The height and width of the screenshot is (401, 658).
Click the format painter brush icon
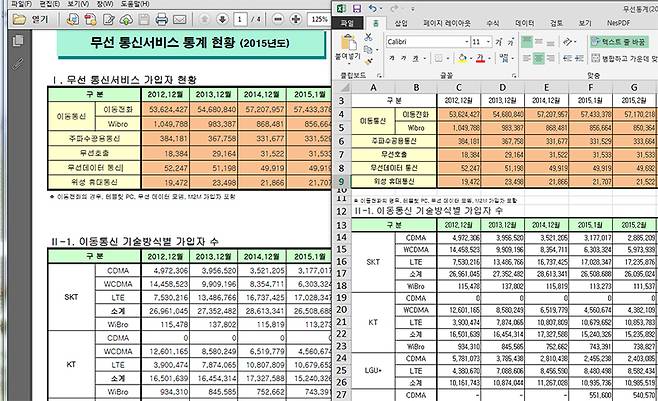point(368,62)
